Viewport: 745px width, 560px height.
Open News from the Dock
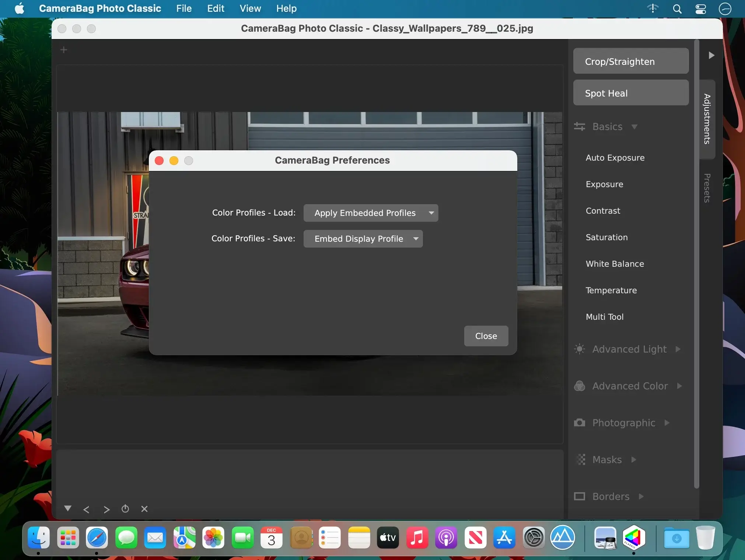[475, 538]
